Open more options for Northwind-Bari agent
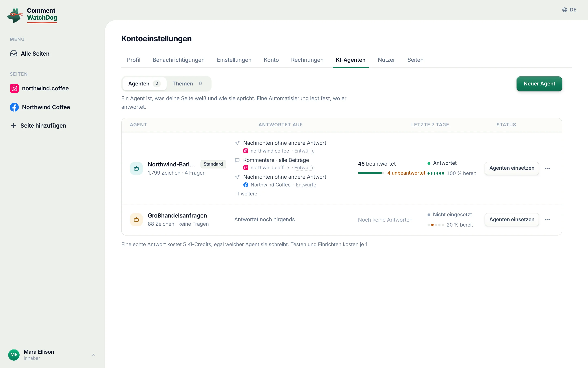Viewport: 588px width, 368px height. click(x=547, y=168)
